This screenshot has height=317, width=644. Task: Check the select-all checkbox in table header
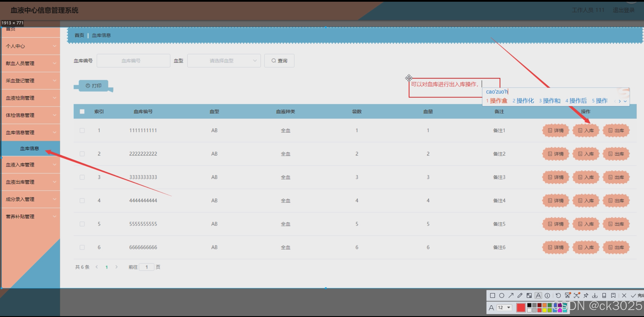pos(82,111)
